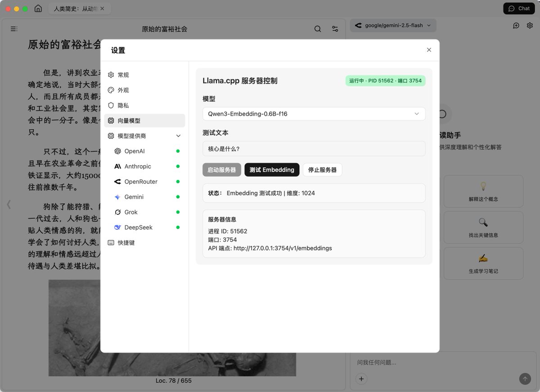The width and height of the screenshot is (540, 392).
Task: Select 向量模型 settings section
Action: (144, 121)
